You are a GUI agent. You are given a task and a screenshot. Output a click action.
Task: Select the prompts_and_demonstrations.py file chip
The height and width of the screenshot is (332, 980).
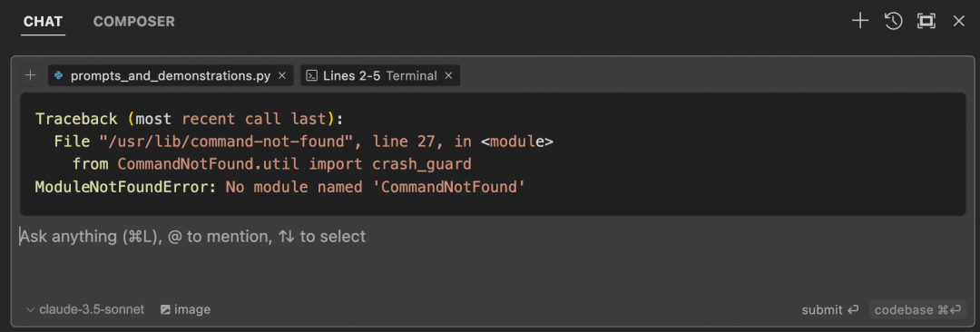pyautogui.click(x=170, y=75)
